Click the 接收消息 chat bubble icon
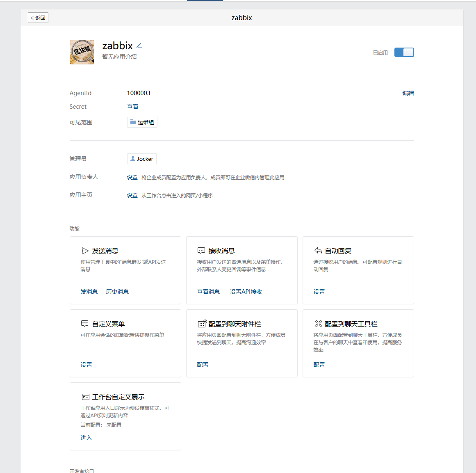This screenshot has height=473, width=476. click(201, 251)
